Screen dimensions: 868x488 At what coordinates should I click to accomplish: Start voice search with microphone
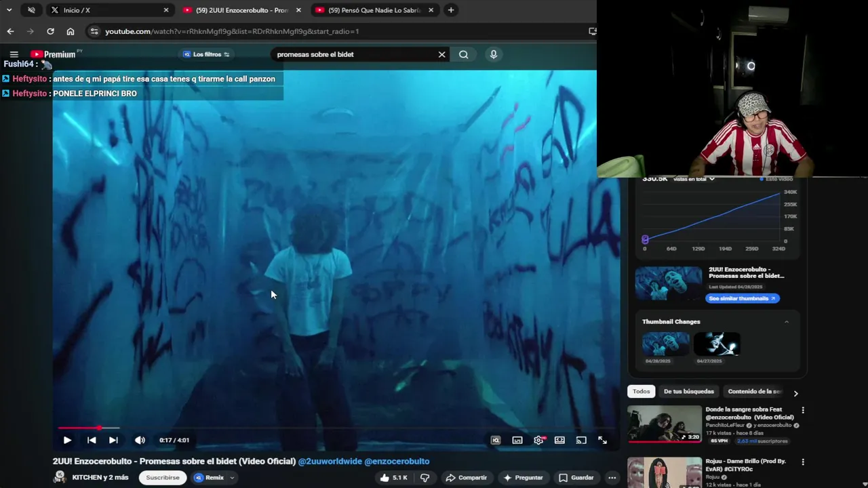494,54
